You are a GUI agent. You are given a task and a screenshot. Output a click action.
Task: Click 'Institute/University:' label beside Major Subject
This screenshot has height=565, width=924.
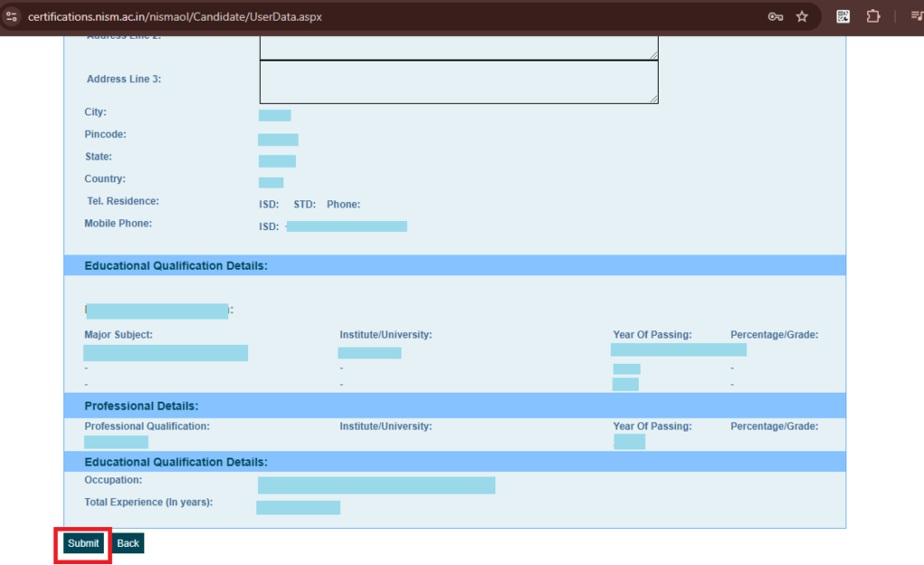(386, 335)
